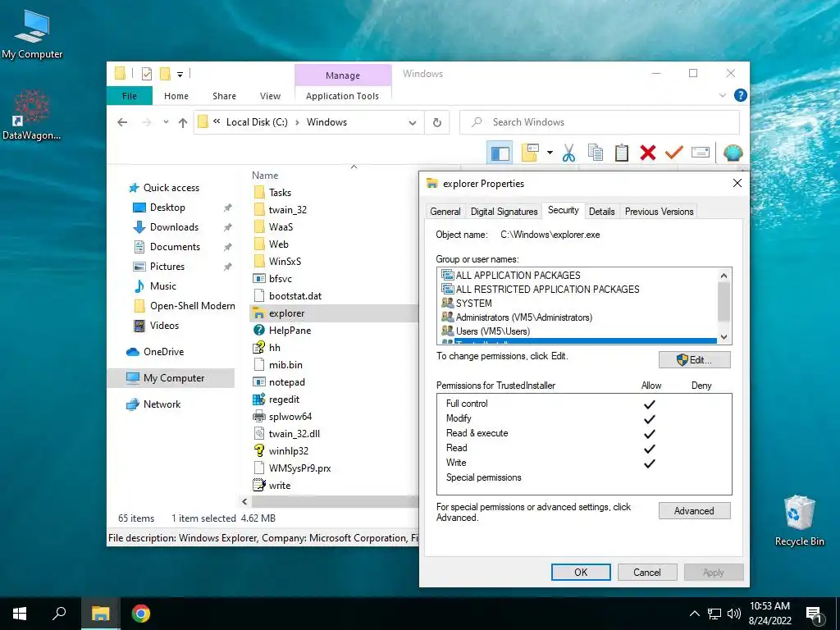Expand the address bar history dropdown
The width and height of the screenshot is (840, 630).
(x=413, y=123)
